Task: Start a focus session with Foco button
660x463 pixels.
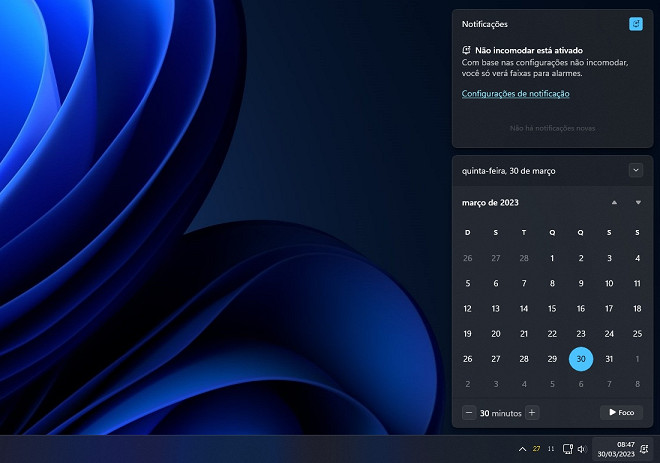Action: (621, 412)
